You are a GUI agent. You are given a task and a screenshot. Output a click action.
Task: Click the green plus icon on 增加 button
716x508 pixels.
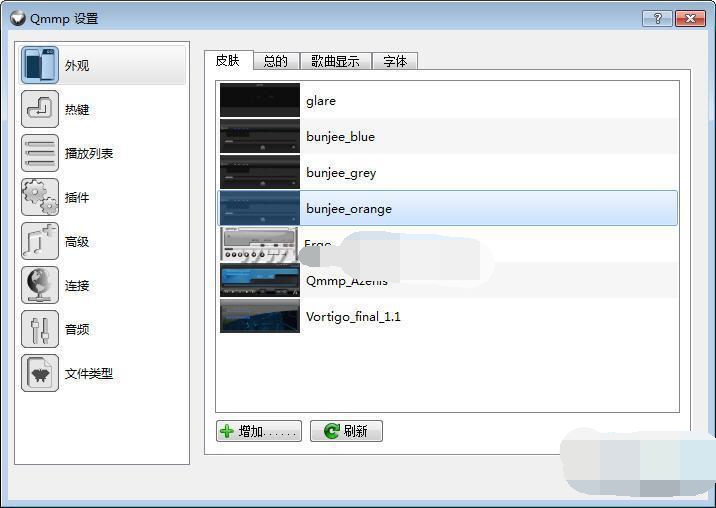[227, 431]
